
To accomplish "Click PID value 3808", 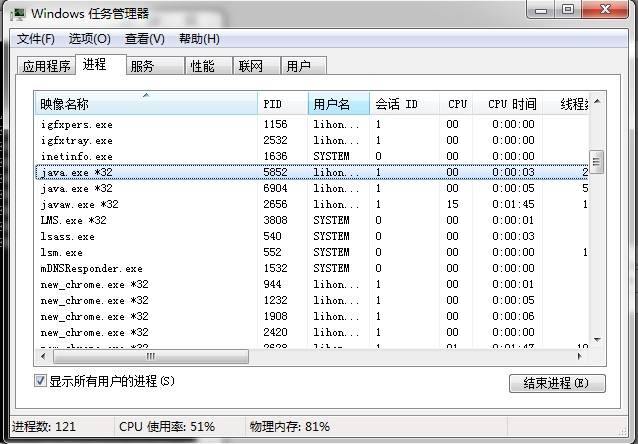I will 275,220.
